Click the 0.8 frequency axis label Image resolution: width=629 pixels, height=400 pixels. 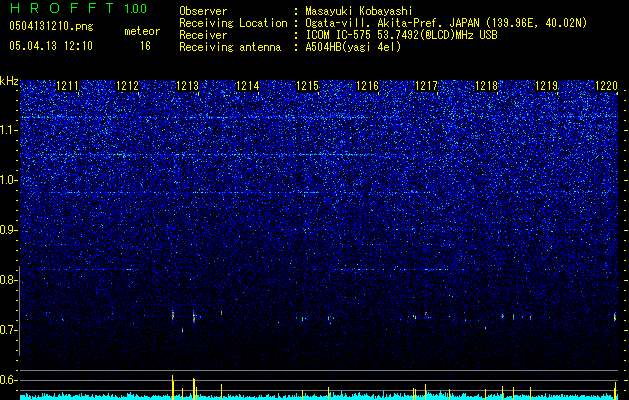[x=9, y=280]
